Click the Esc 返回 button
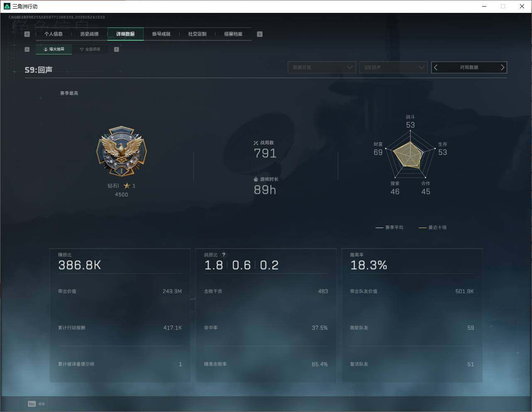Screen dimensions: 532x412 pyautogui.click(x=37, y=404)
